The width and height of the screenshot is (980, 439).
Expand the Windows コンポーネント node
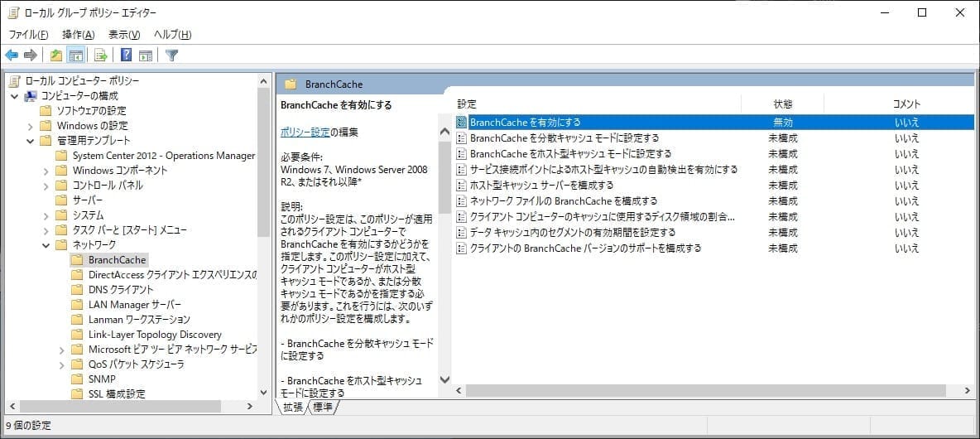(46, 170)
